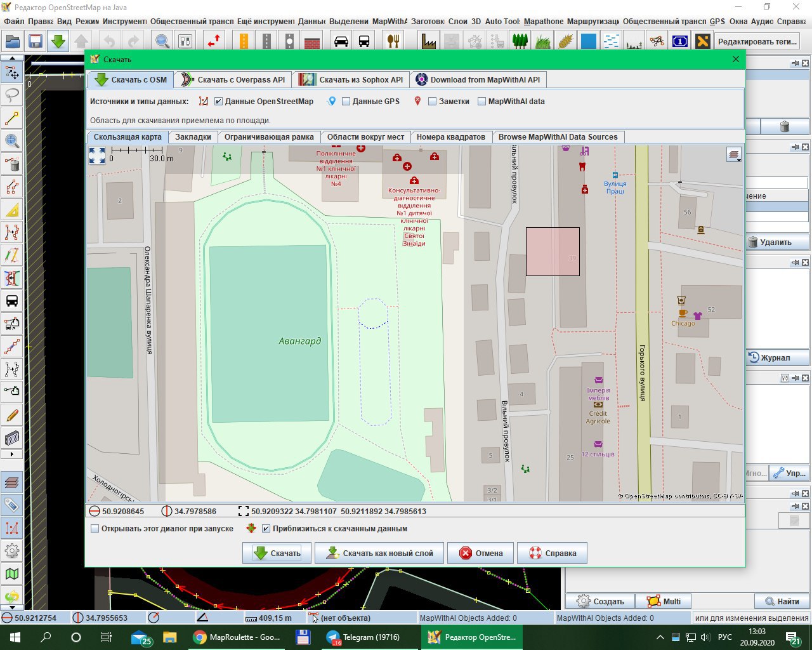This screenshot has height=650, width=812.
Task: Select the fork and knife restaurant preset
Action: [x=393, y=42]
